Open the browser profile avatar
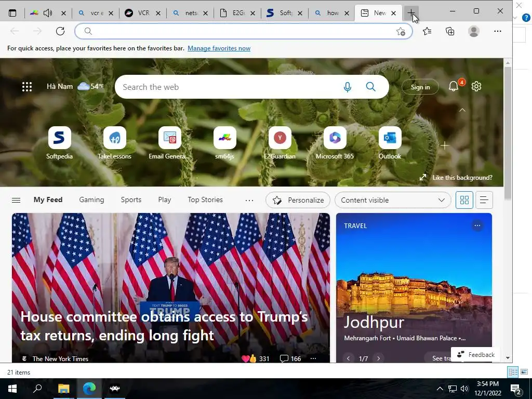Viewport: 532px width, 399px height. click(x=474, y=31)
